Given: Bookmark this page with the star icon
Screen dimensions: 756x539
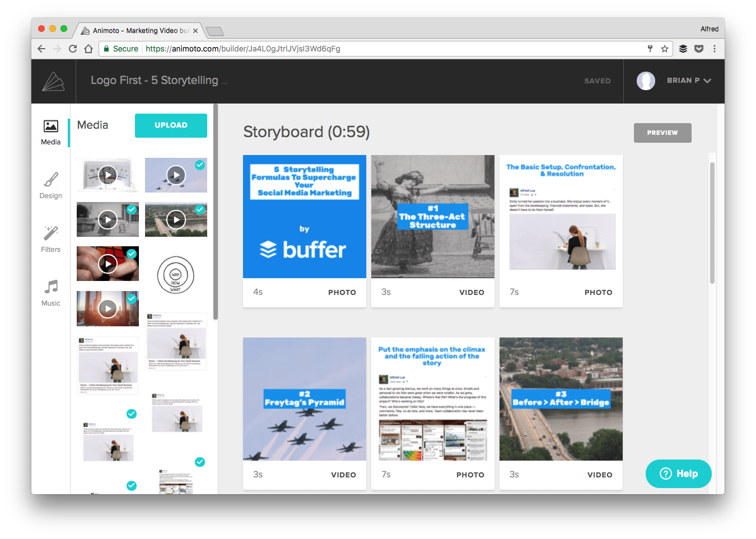Looking at the screenshot, I should (x=665, y=49).
